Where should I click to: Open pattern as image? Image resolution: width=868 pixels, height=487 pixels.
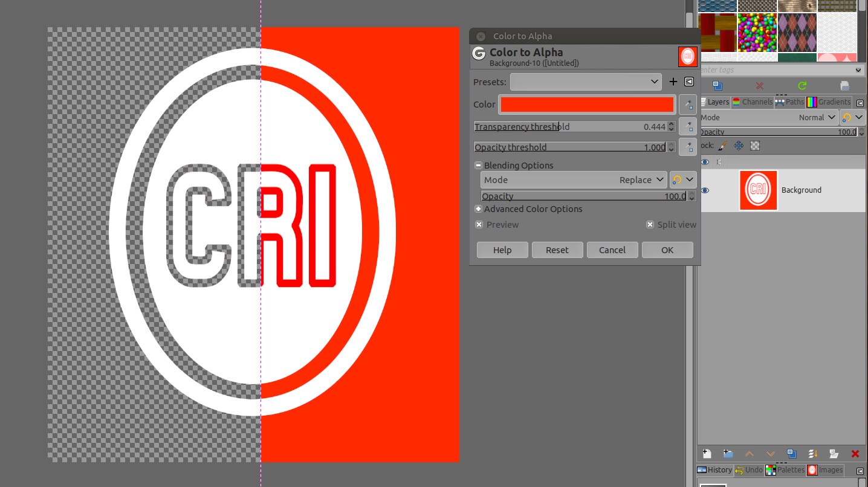[x=844, y=86]
